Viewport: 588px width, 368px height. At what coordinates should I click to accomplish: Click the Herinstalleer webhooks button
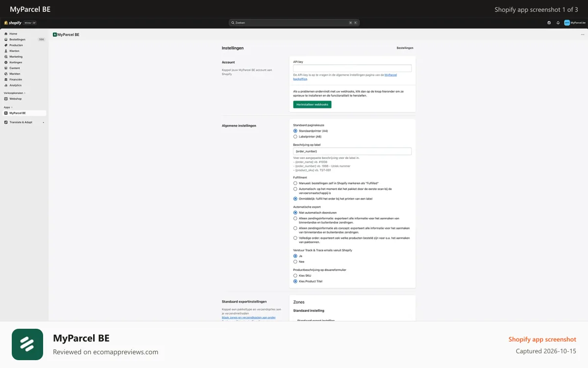[312, 105]
